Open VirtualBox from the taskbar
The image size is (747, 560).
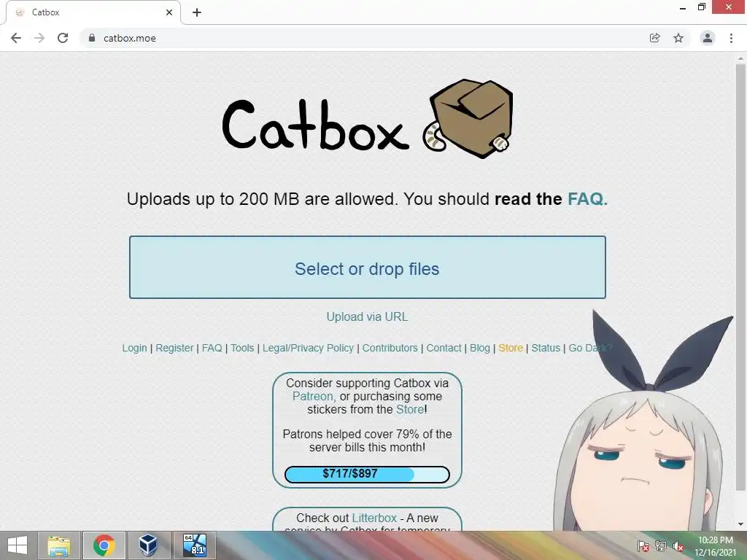coord(148,545)
